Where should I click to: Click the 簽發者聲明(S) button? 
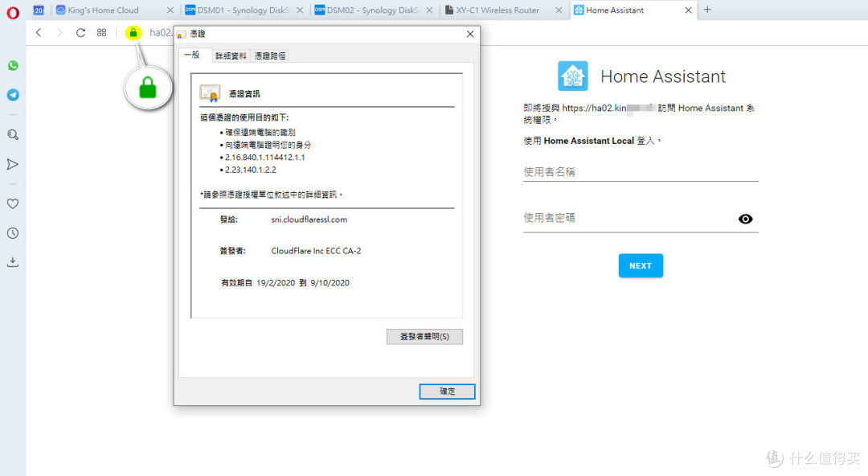point(424,336)
